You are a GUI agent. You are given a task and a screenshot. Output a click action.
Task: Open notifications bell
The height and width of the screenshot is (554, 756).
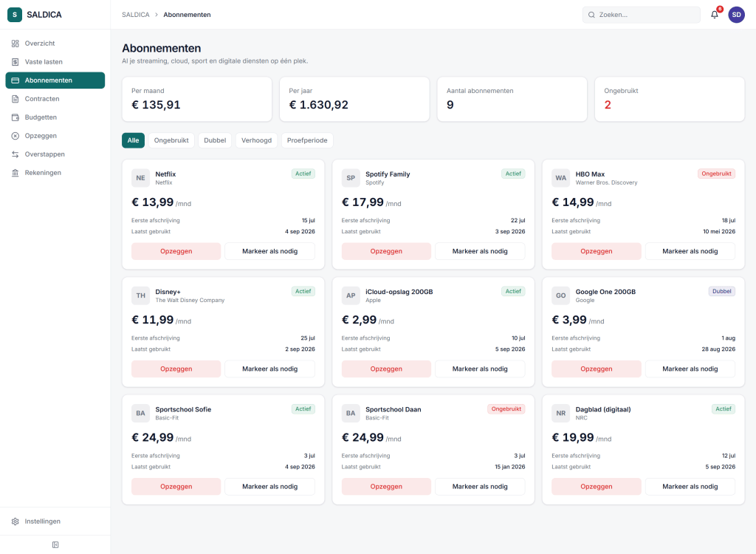(715, 15)
